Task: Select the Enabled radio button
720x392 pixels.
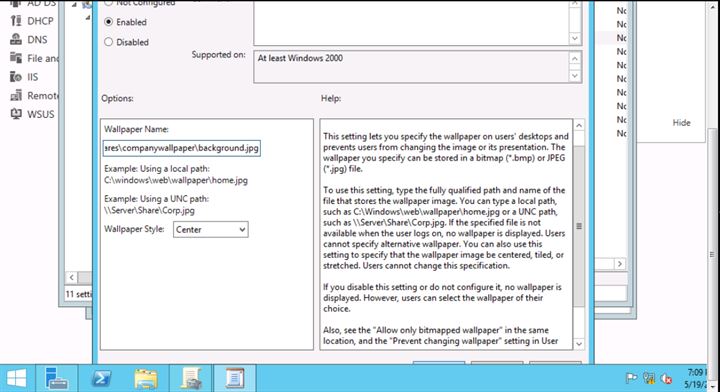Action: coord(109,22)
